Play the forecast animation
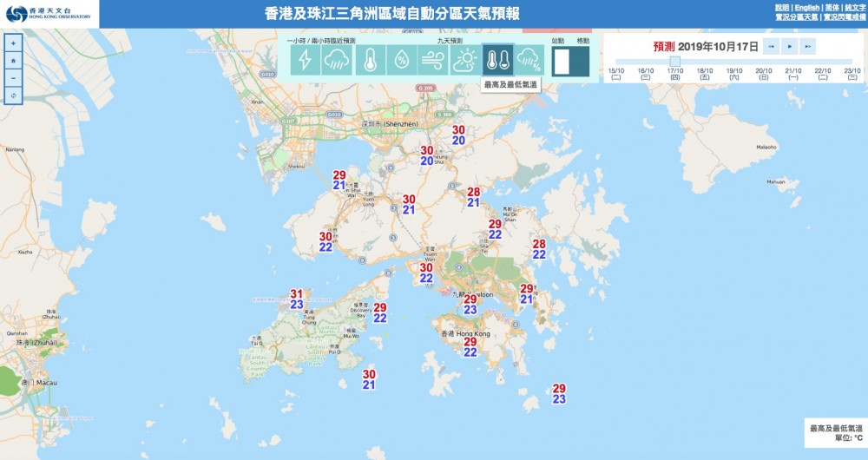This screenshot has height=460, width=868. pyautogui.click(x=790, y=46)
